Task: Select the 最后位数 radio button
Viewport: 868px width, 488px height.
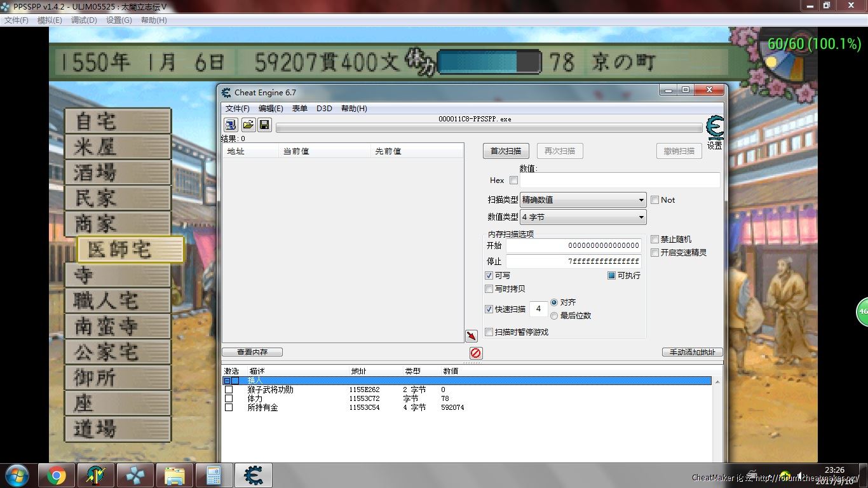Action: coord(554,316)
